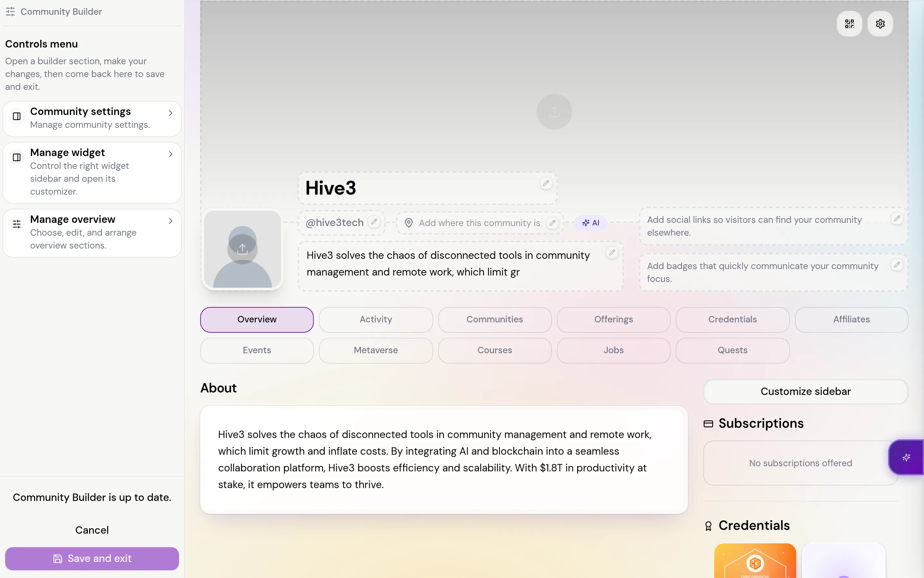Click Save and exit button
This screenshot has height=578, width=924.
click(92, 558)
